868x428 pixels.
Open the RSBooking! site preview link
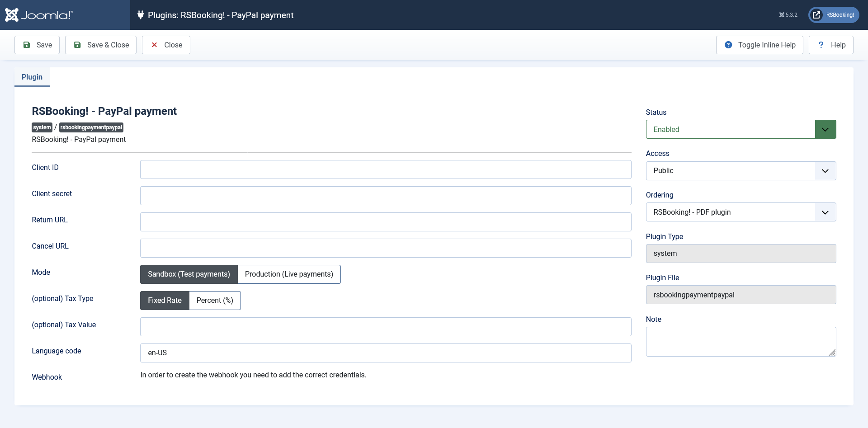click(834, 15)
